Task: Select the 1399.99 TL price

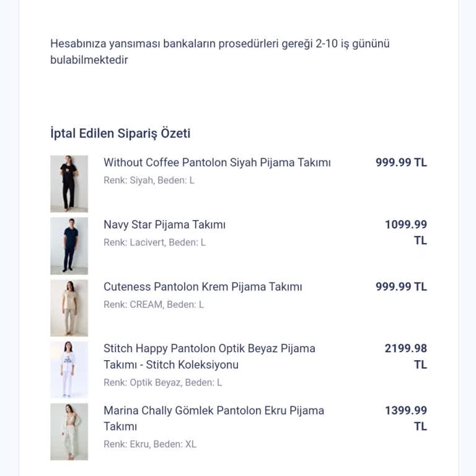Action: point(406,418)
